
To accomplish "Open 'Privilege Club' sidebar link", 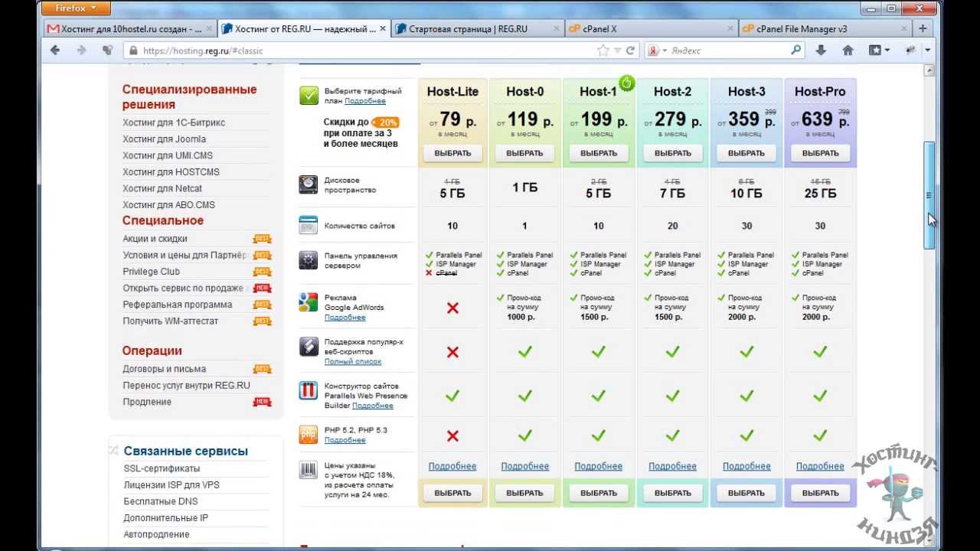I will click(151, 272).
